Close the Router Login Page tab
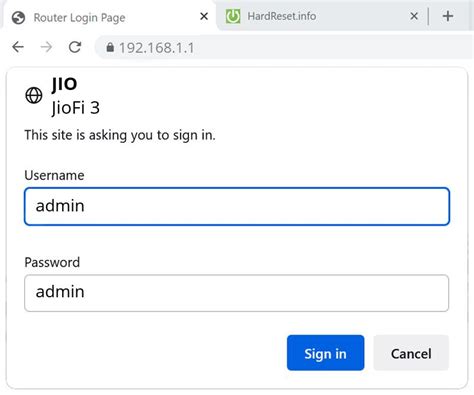 tap(204, 16)
